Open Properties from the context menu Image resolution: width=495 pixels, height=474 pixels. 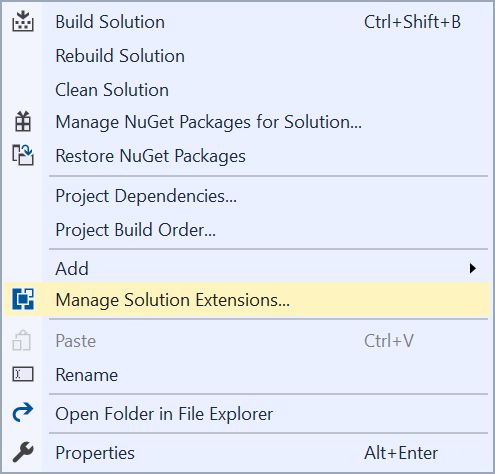247,453
